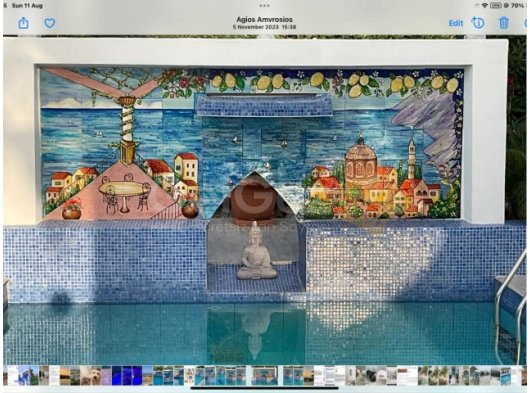530x393 pixels.
Task: Tap the partially visible icon right of trash
Action: click(527, 23)
